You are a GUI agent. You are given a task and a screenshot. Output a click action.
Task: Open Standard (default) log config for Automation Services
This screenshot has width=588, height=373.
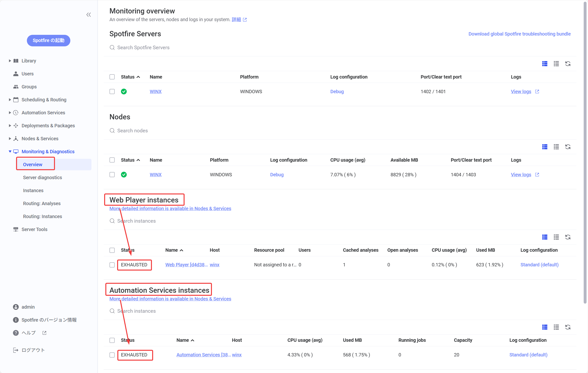(528, 355)
